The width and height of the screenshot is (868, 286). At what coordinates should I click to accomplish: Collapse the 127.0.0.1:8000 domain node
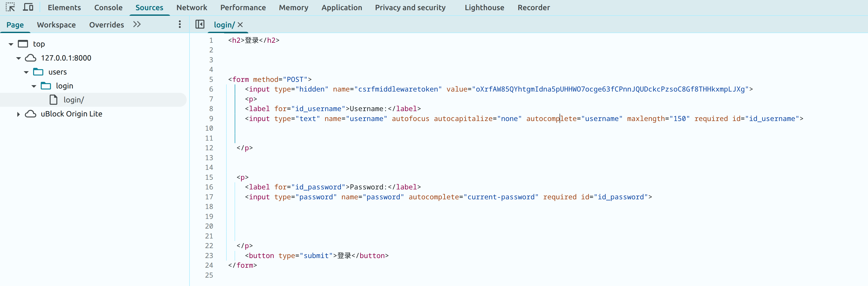[19, 58]
